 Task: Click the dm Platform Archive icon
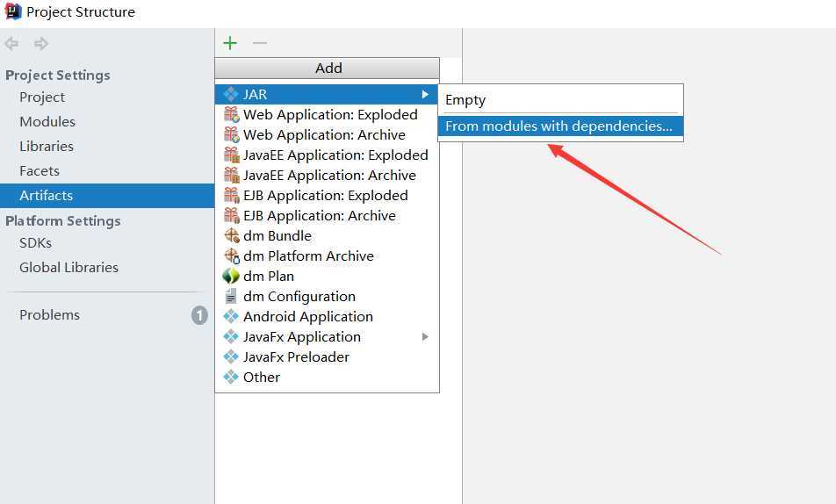(232, 256)
